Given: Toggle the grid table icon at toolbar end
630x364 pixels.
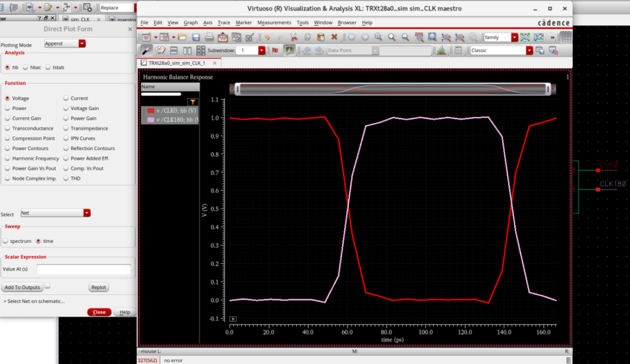Looking at the screenshot, I should (x=566, y=38).
